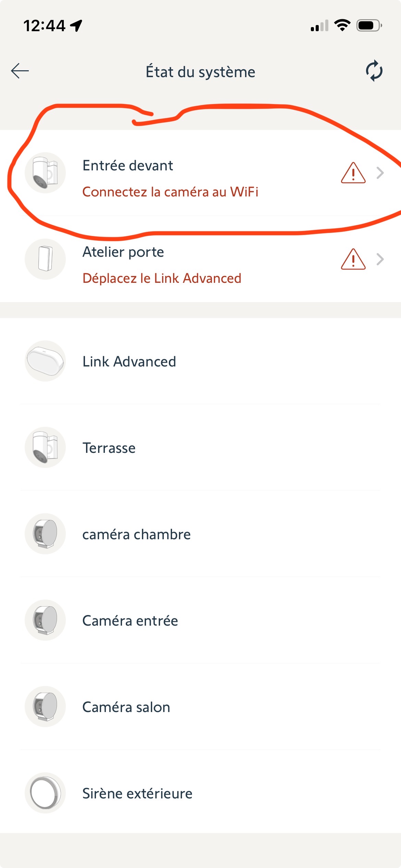Tap the Entrée devant outdoor camera icon

45,173
